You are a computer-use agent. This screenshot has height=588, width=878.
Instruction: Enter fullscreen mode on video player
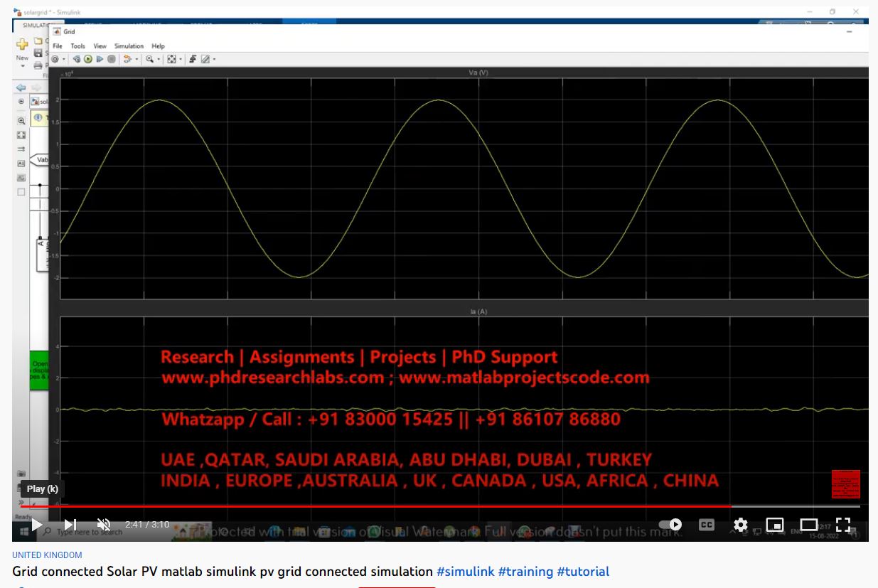843,525
